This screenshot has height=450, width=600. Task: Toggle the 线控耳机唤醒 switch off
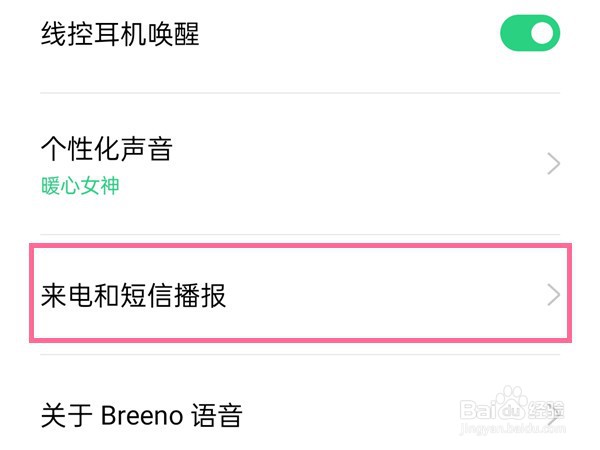530,34
